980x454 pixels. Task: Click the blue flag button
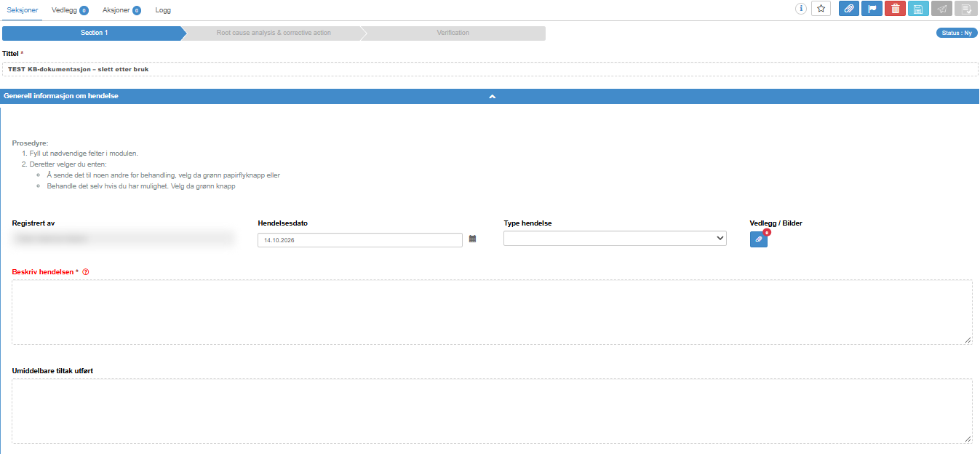coord(872,9)
